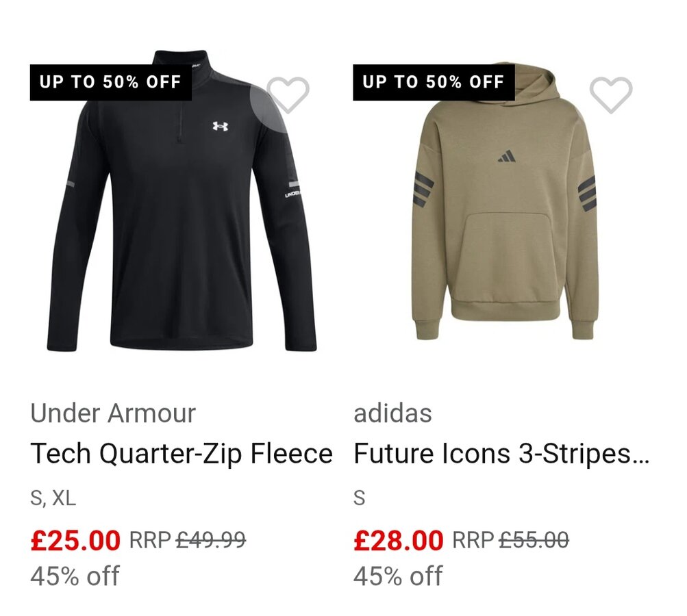The width and height of the screenshot is (687, 616).
Task: Add Under Armour fleece to wishlist
Action: point(288,94)
